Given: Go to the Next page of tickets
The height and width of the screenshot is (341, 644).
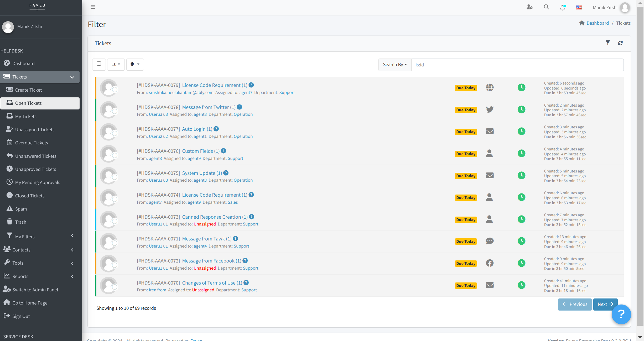Looking at the screenshot, I should click(x=605, y=304).
